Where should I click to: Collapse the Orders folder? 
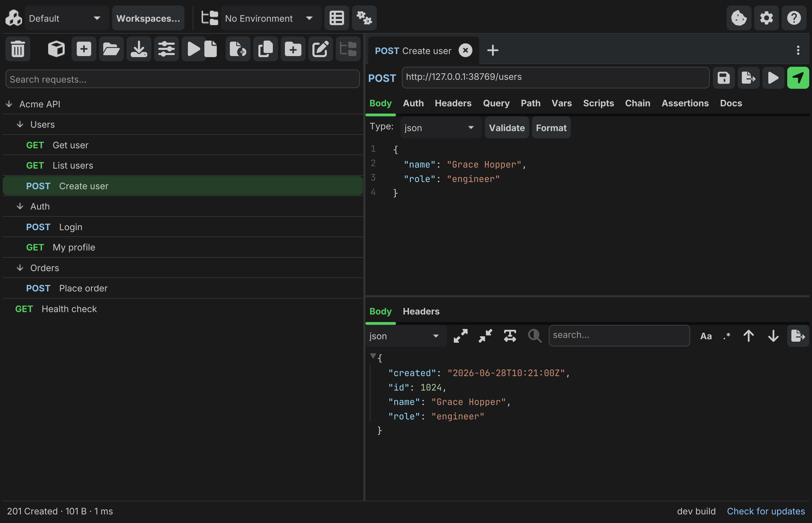pyautogui.click(x=20, y=268)
